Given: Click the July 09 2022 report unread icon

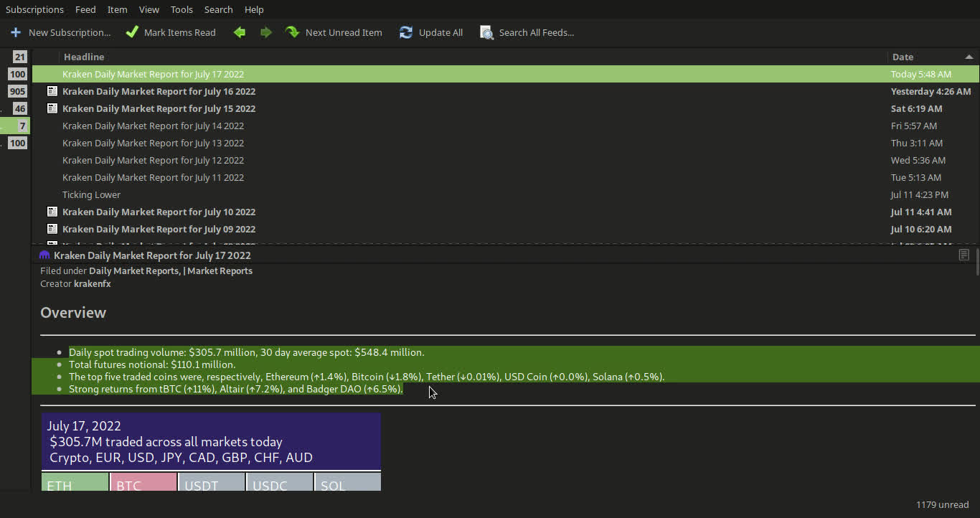Looking at the screenshot, I should (52, 229).
